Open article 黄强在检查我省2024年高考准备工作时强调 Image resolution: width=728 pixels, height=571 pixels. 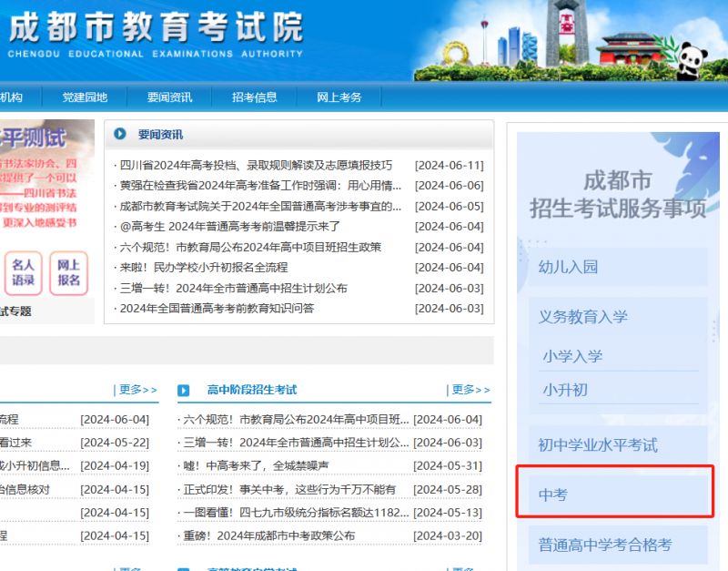260,186
